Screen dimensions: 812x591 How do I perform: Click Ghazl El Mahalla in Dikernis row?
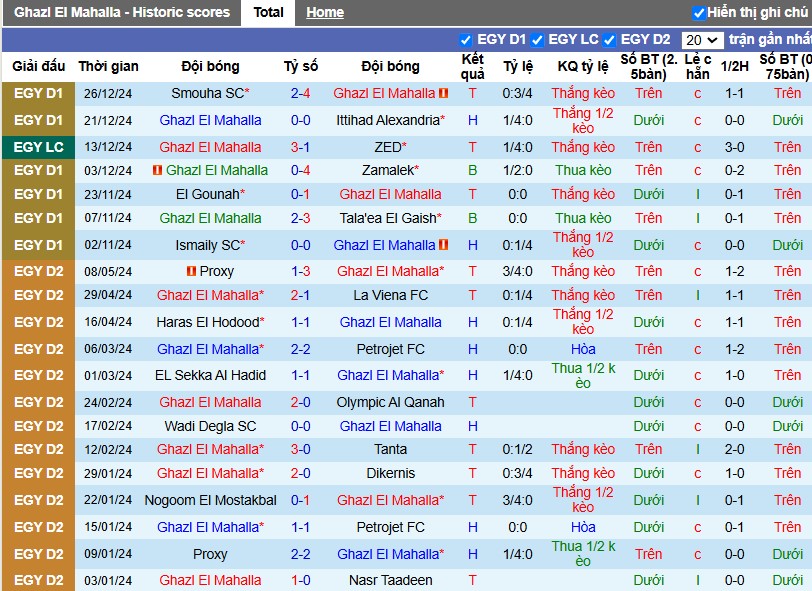click(210, 473)
